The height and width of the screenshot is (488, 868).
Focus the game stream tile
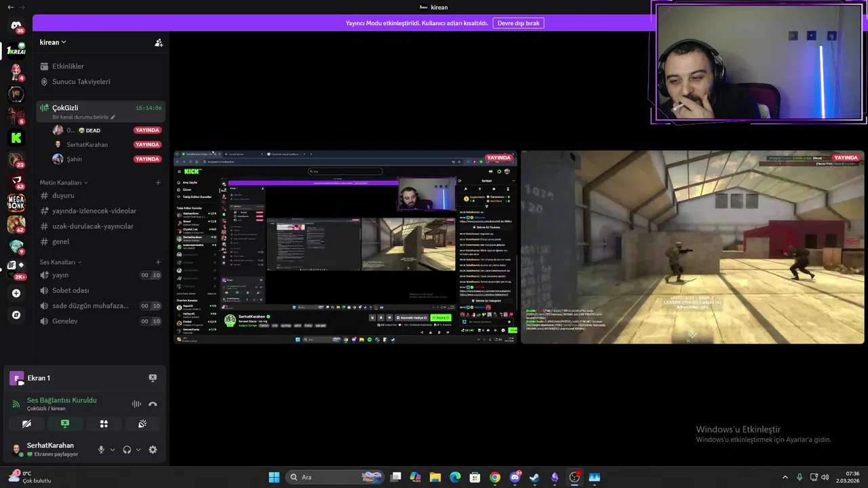click(692, 247)
